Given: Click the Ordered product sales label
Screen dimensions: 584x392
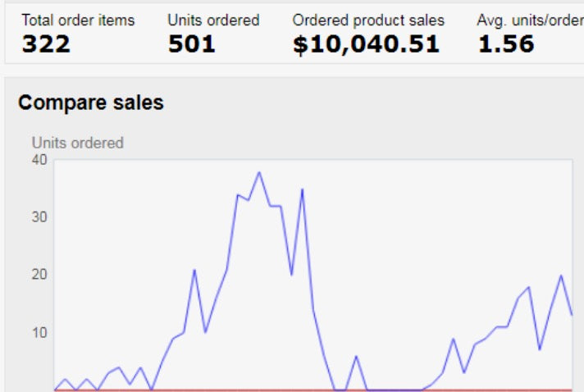Looking at the screenshot, I should click(x=368, y=20).
